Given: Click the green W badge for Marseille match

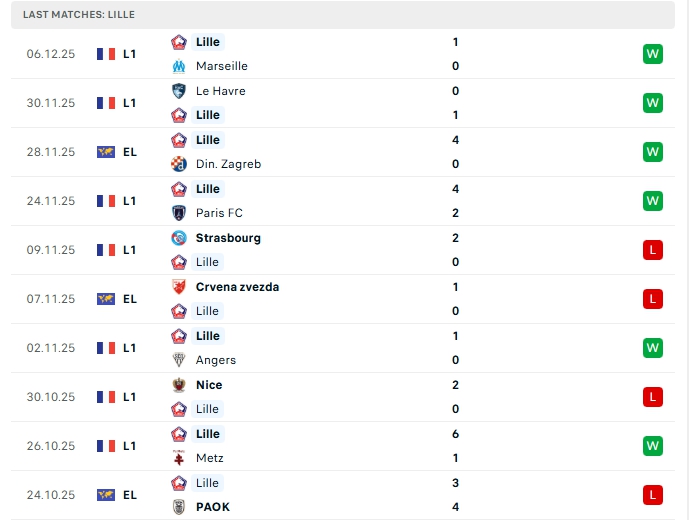Looking at the screenshot, I should pos(653,54).
